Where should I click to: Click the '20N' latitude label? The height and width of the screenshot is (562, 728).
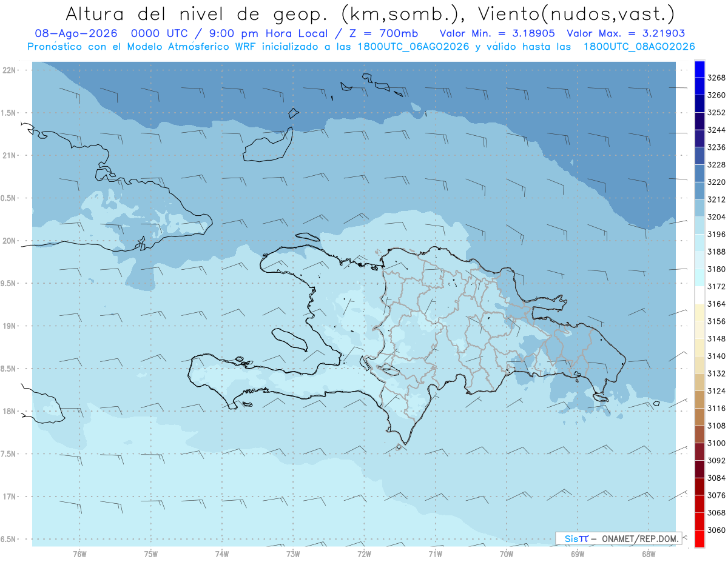10,241
